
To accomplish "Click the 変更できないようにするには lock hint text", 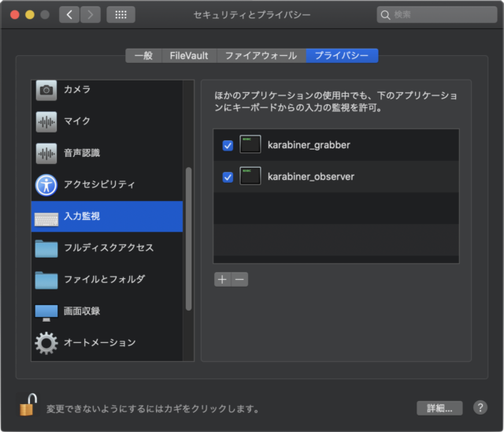I will (x=153, y=409).
